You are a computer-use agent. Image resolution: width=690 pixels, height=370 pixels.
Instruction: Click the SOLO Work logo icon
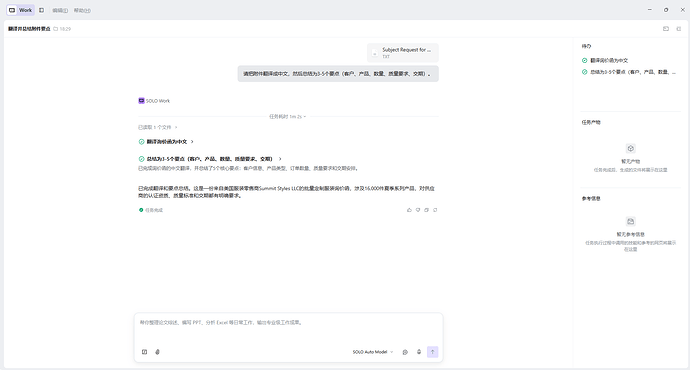point(141,101)
